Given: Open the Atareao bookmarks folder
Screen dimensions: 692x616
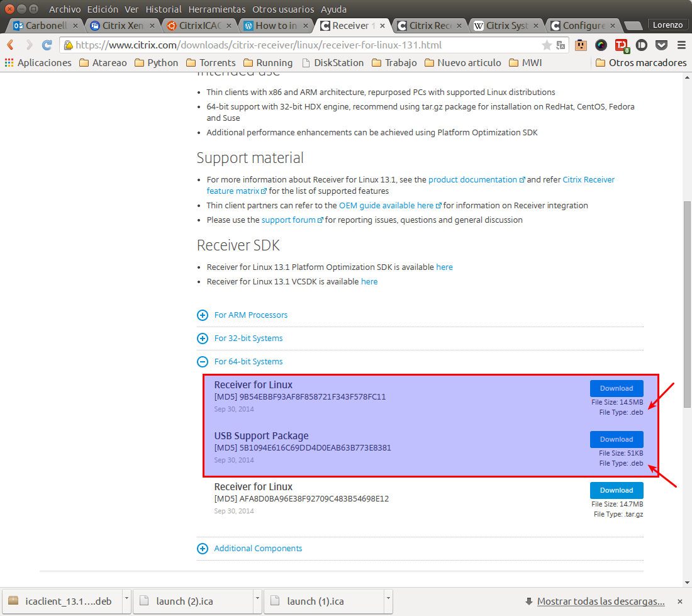Looking at the screenshot, I should click(x=103, y=63).
